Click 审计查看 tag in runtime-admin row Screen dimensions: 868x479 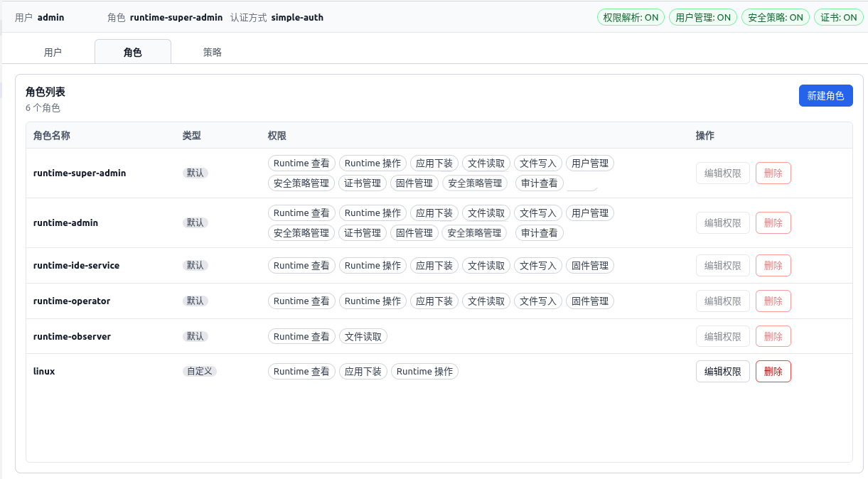[x=540, y=233]
